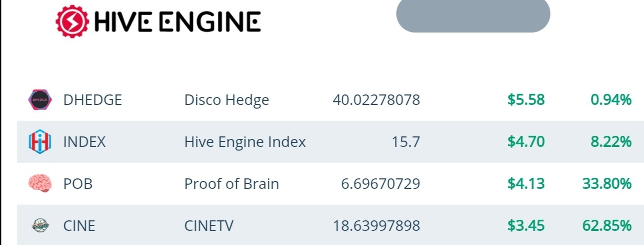Open the Proof of Brain token name
The height and width of the screenshot is (245, 644).
232,184
